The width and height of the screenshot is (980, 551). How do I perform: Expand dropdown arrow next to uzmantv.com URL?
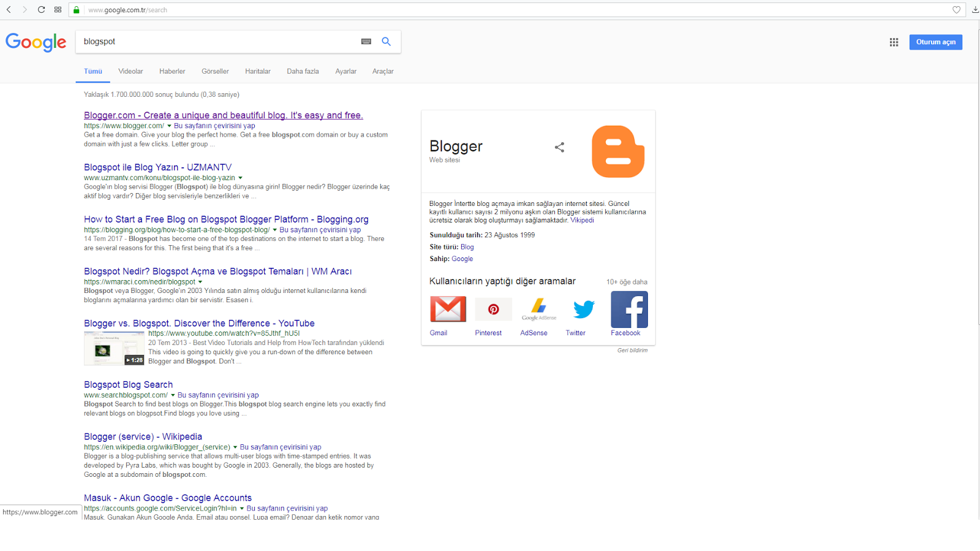coord(240,178)
